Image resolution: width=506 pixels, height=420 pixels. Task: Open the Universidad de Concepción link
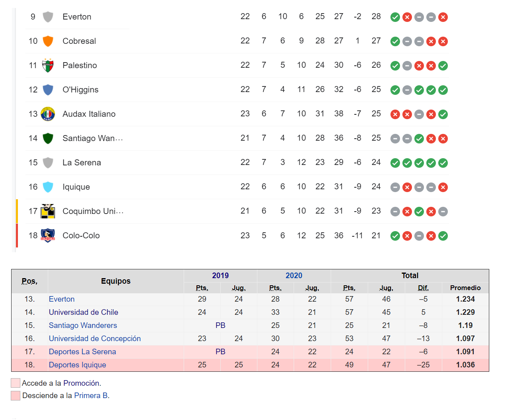click(x=94, y=338)
